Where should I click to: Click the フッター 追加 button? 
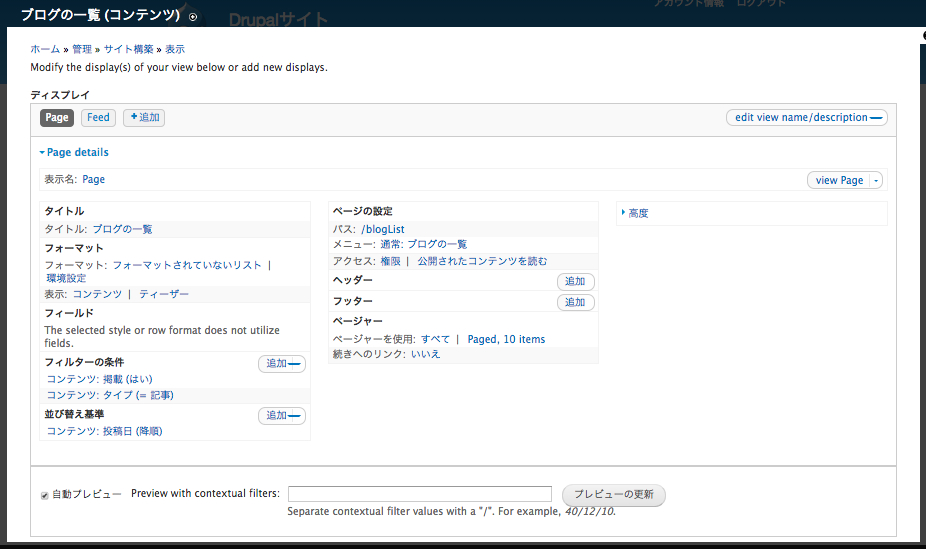575,302
